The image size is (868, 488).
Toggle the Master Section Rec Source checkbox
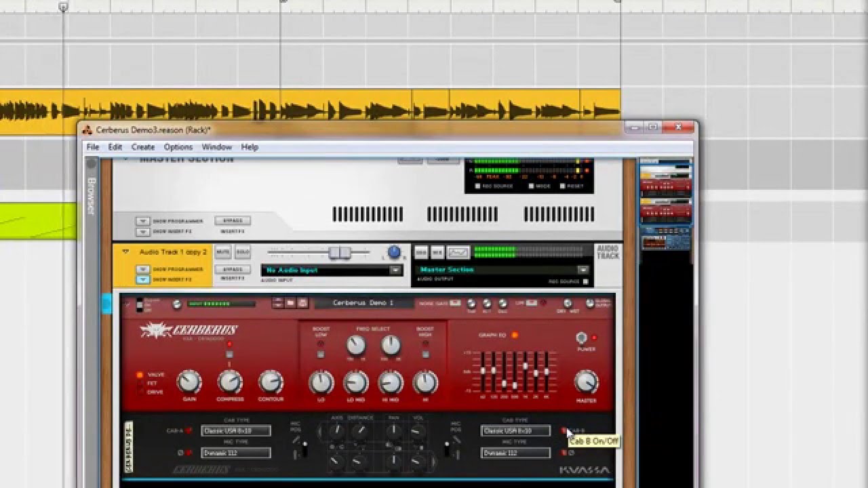[478, 186]
